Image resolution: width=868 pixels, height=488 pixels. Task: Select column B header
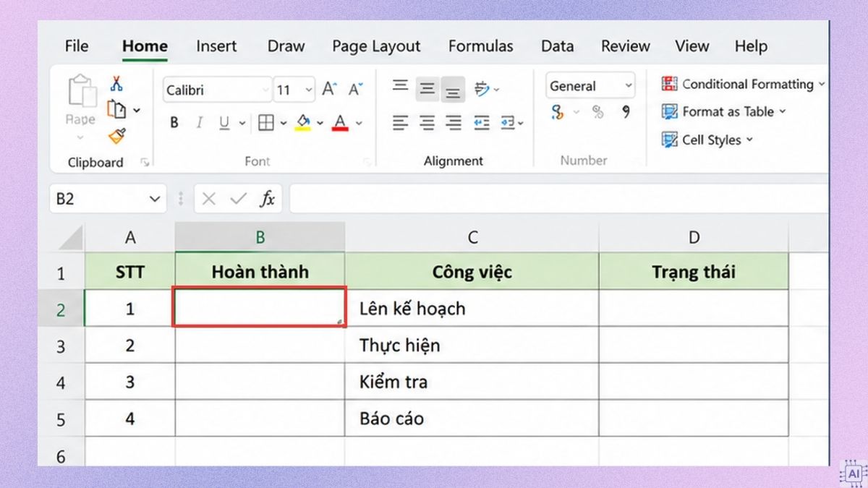(260, 237)
